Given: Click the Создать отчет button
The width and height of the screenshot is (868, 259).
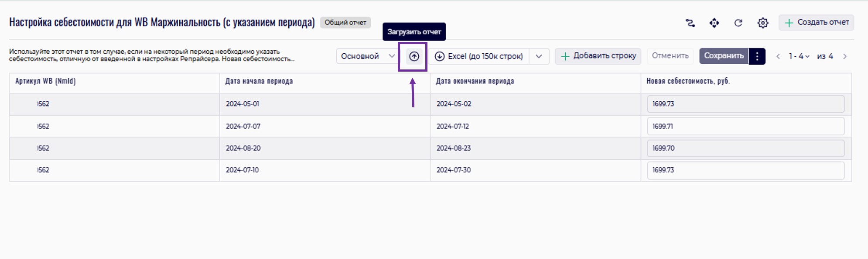Looking at the screenshot, I should [816, 23].
